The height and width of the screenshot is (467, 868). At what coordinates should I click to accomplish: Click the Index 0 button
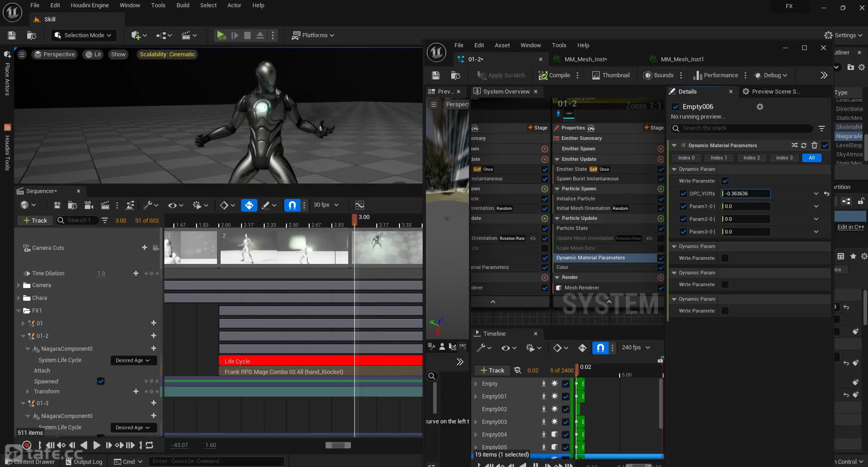(x=686, y=158)
